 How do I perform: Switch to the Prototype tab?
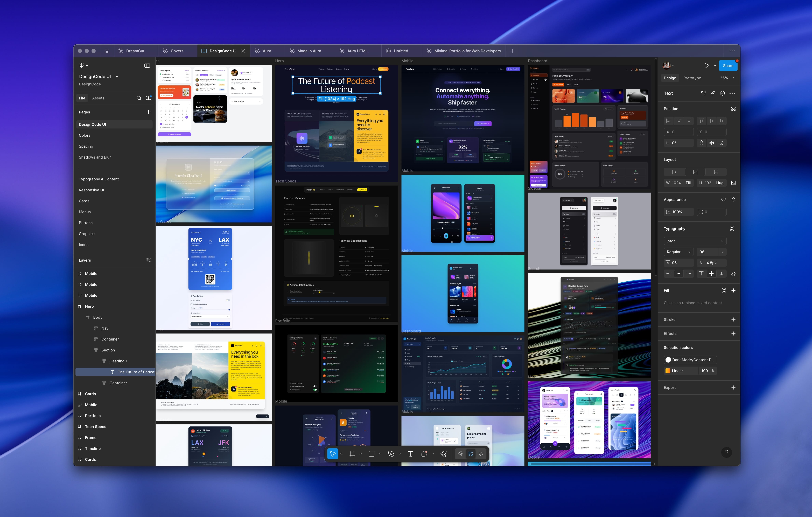692,78
